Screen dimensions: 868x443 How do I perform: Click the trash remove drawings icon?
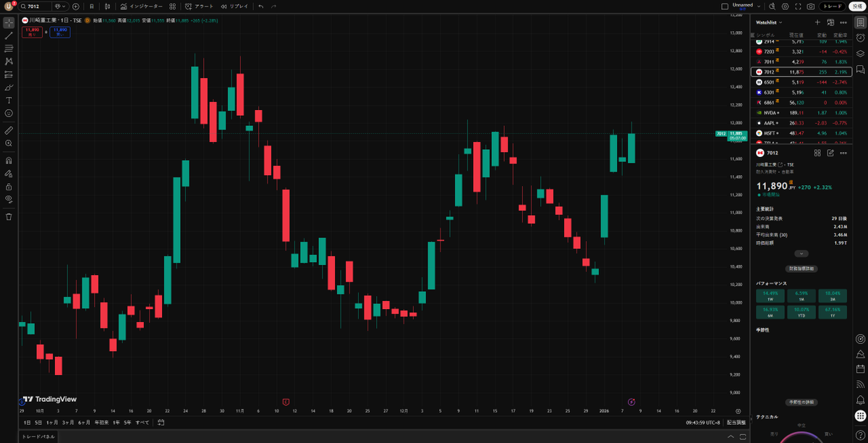[x=9, y=216]
